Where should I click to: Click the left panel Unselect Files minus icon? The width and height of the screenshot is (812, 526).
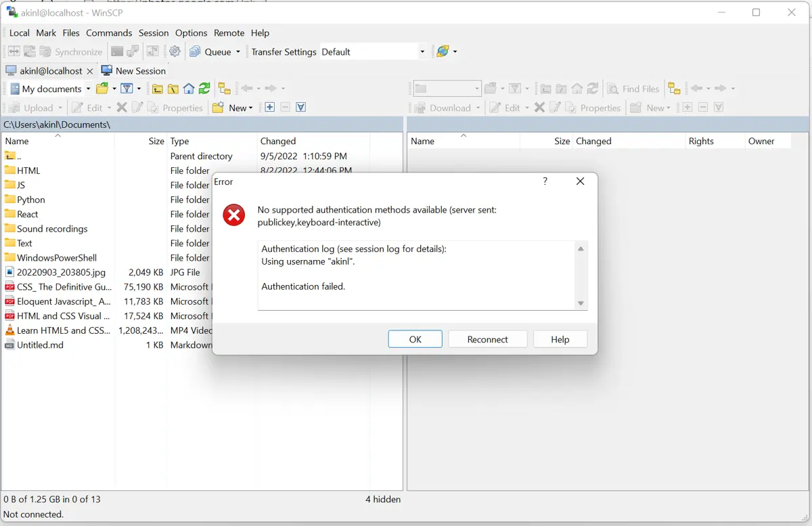coord(285,108)
